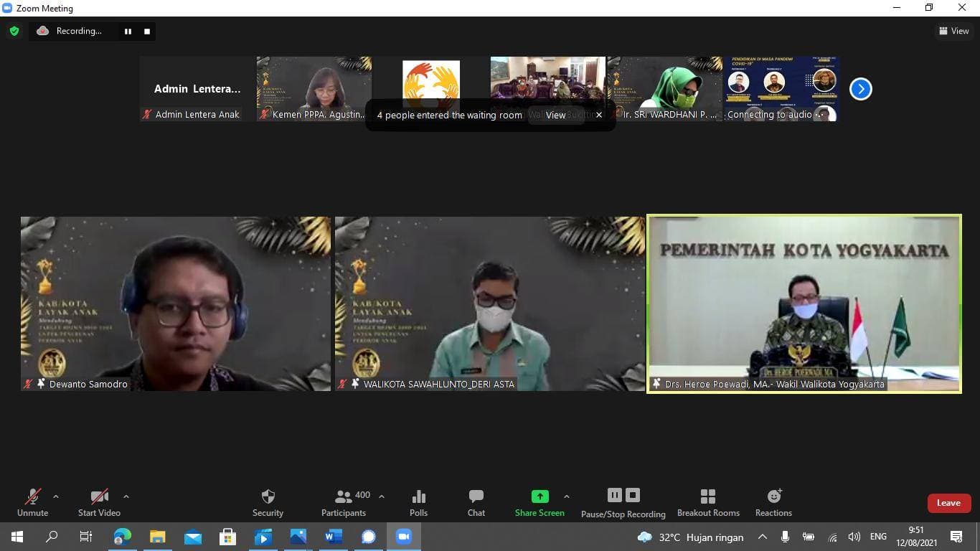Click View on waiting room notification

555,115
